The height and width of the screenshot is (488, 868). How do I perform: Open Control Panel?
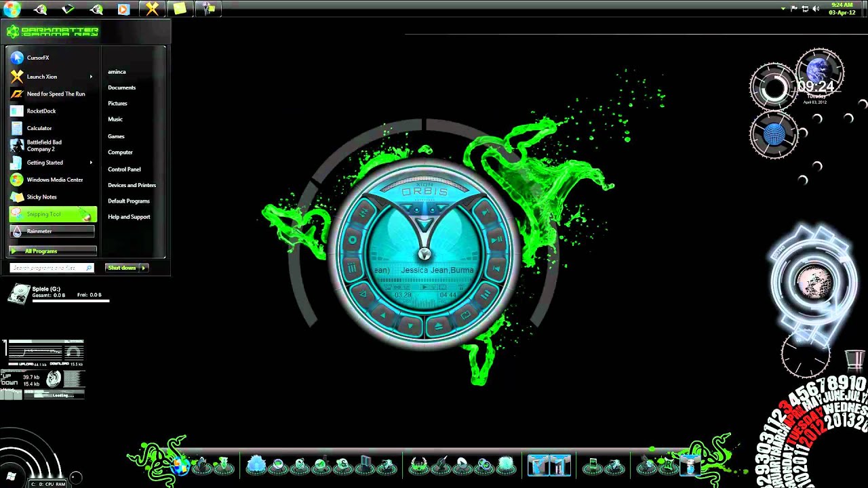[124, 169]
